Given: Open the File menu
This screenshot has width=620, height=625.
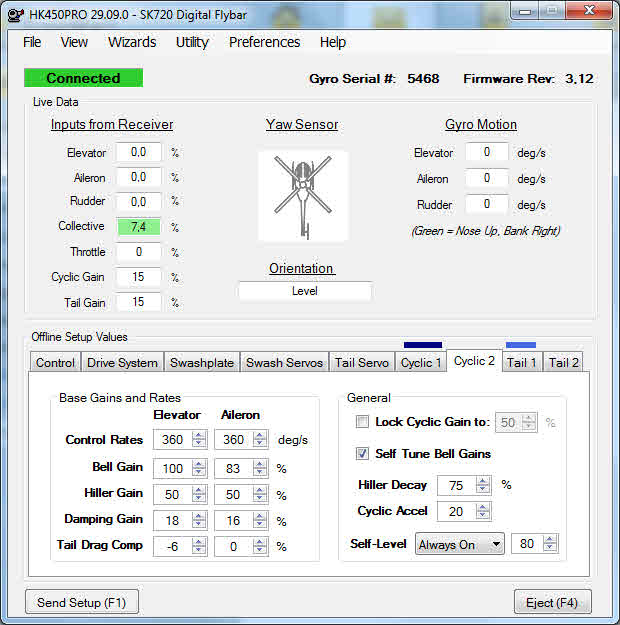Looking at the screenshot, I should [32, 42].
